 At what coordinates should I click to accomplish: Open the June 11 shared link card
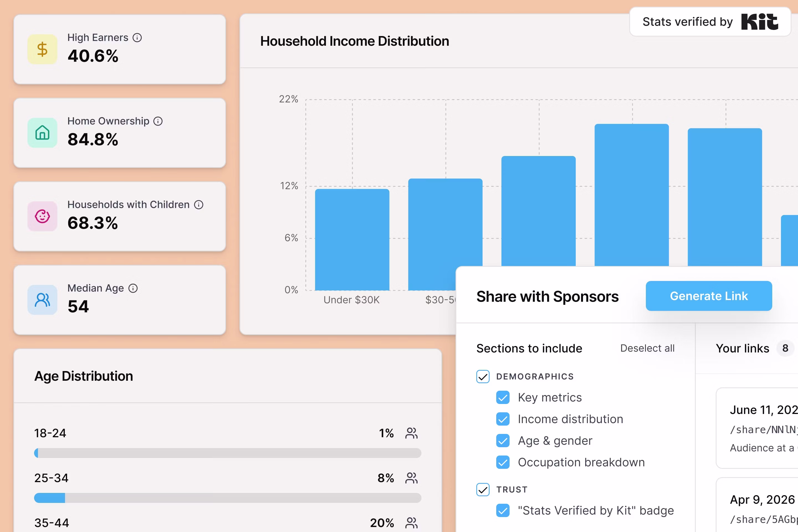757,428
